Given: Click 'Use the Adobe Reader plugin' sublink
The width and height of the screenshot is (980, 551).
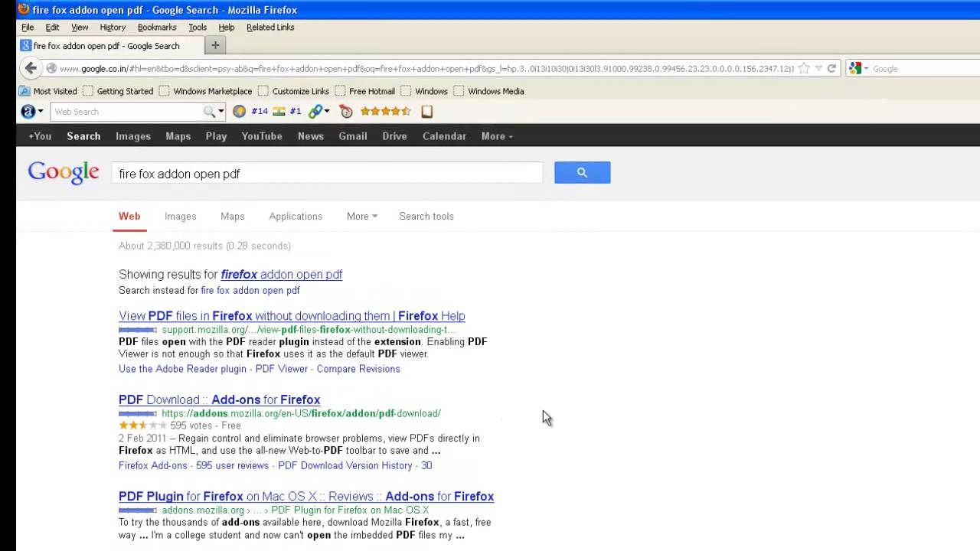Looking at the screenshot, I should pyautogui.click(x=182, y=369).
